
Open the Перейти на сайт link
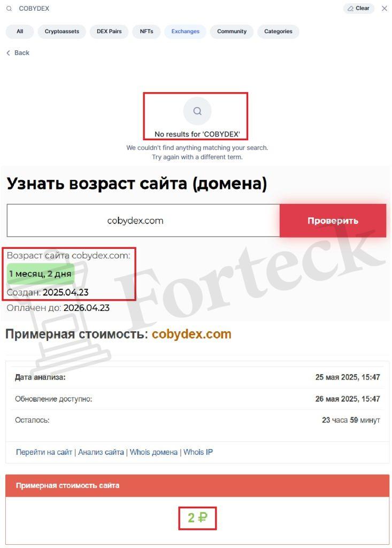coord(44,452)
